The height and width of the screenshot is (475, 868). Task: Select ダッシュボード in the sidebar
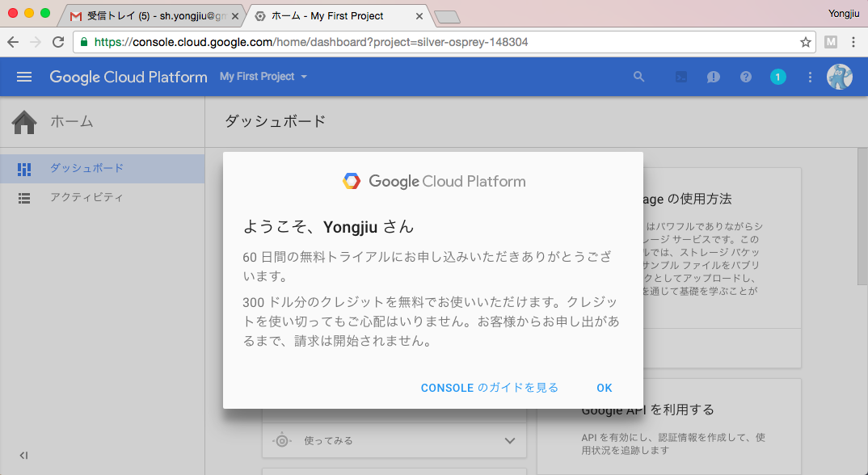point(85,168)
